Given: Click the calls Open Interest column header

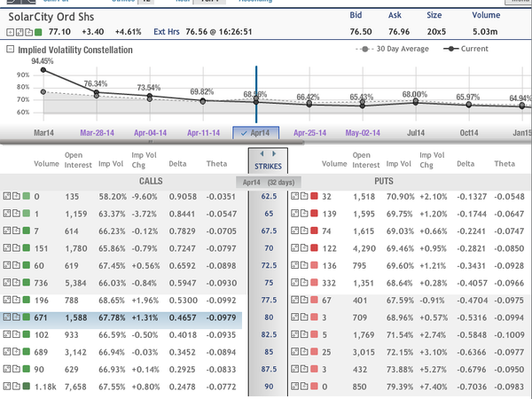Looking at the screenshot, I should click(x=78, y=160).
